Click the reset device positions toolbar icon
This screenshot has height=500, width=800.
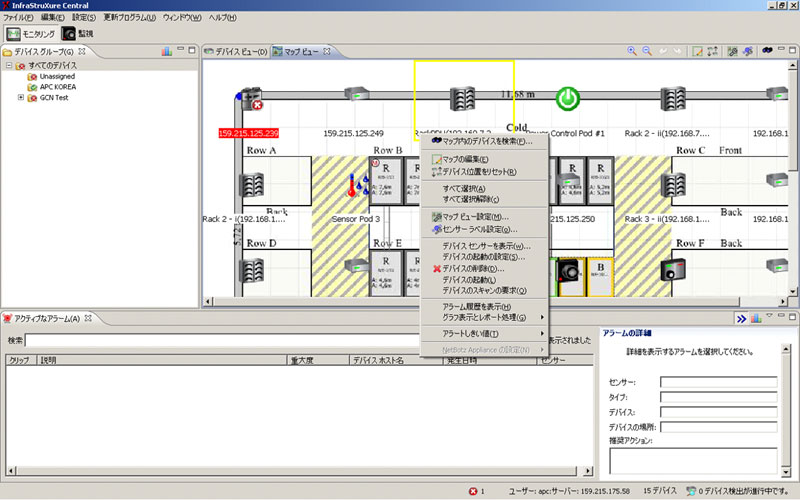[x=712, y=51]
